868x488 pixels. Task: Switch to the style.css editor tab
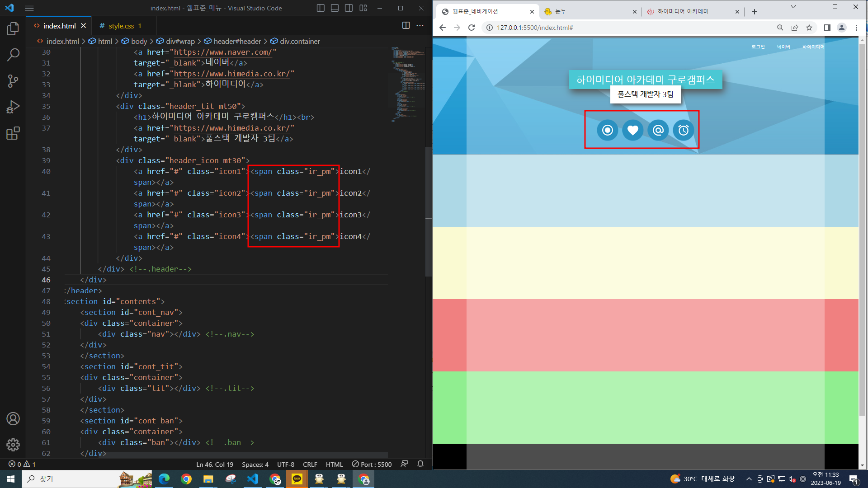click(x=121, y=26)
